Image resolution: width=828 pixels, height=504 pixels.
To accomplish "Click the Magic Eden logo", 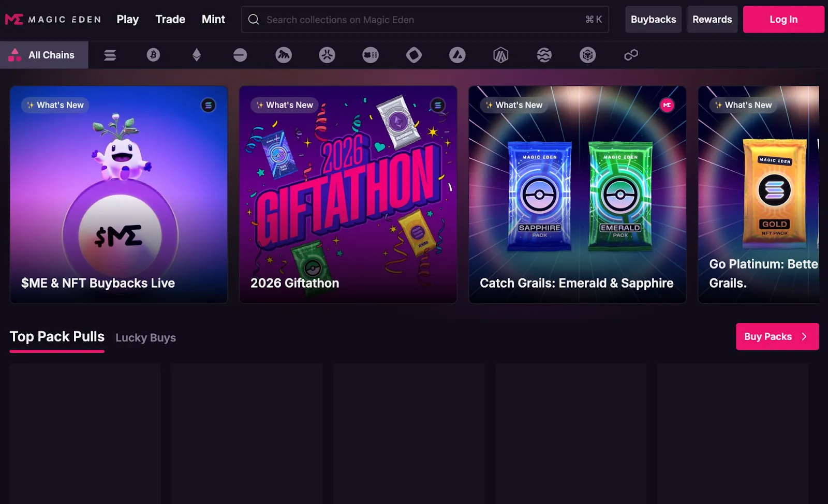I will pyautogui.click(x=53, y=20).
